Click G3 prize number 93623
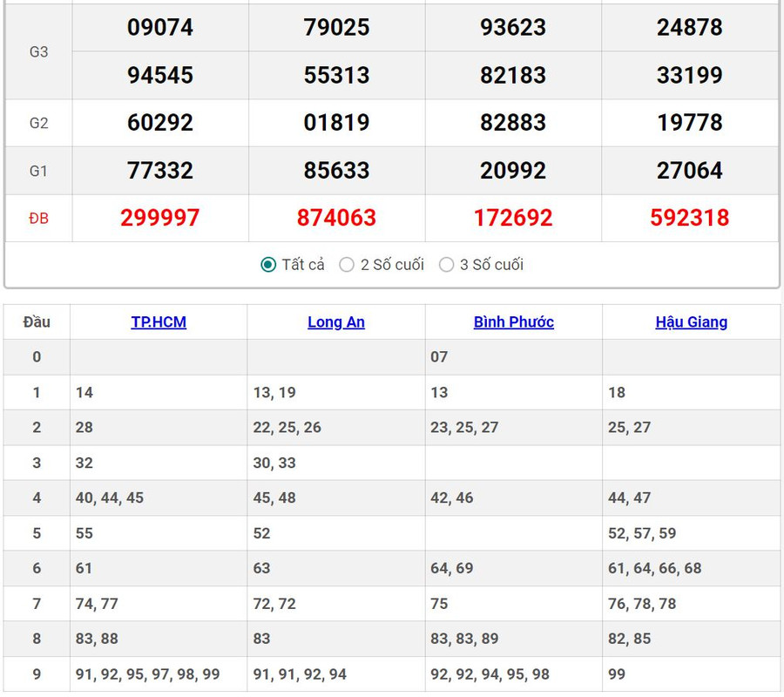 coord(513,28)
